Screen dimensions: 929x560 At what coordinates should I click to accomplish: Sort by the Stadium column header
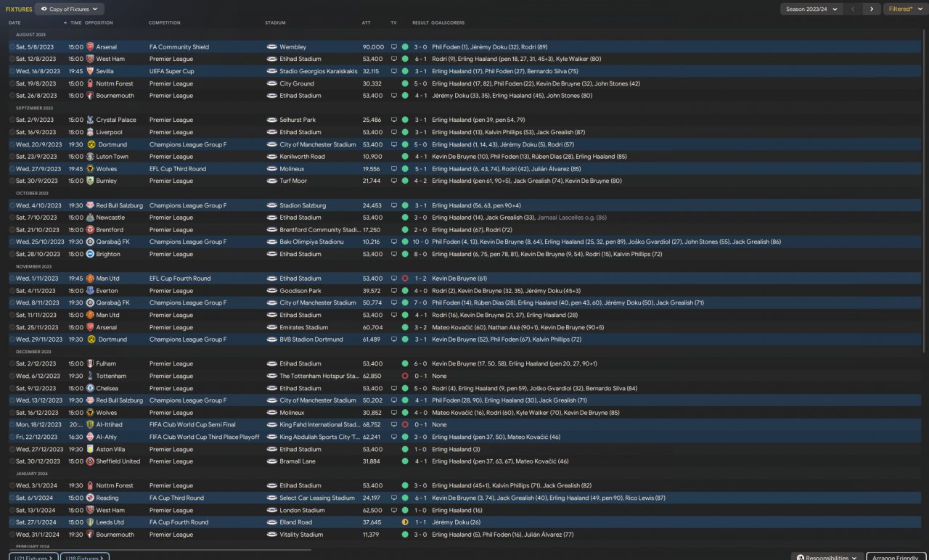(276, 22)
